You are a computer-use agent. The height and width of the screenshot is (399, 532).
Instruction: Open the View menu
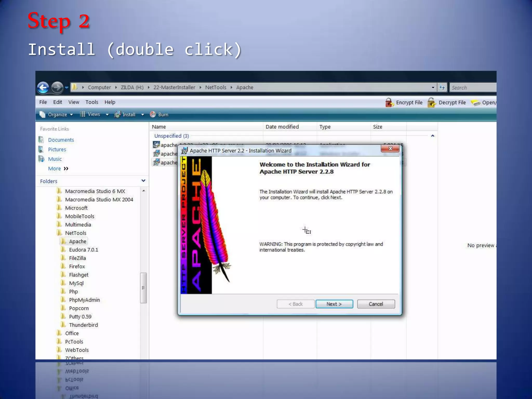click(74, 102)
